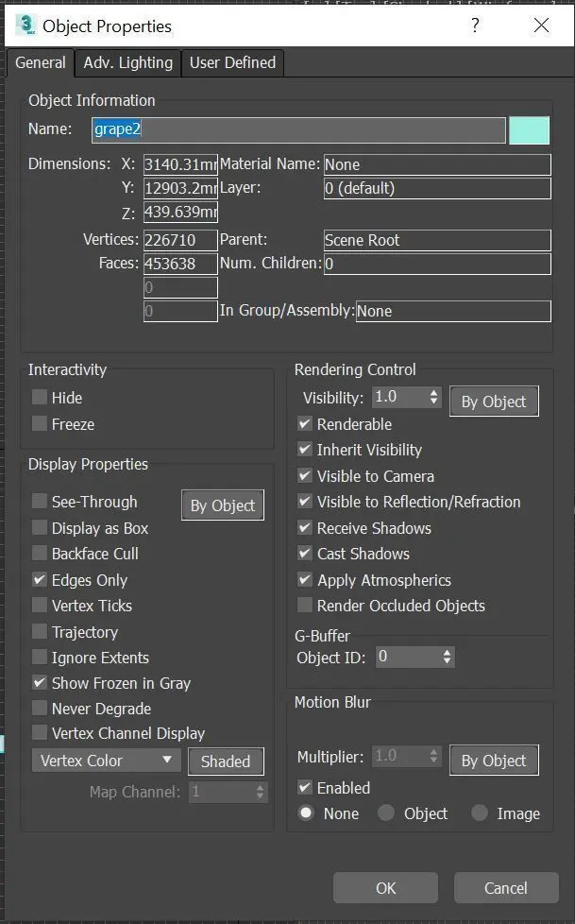Check the Hide checkbox under Interactivity
The height and width of the screenshot is (924, 575).
[40, 398]
